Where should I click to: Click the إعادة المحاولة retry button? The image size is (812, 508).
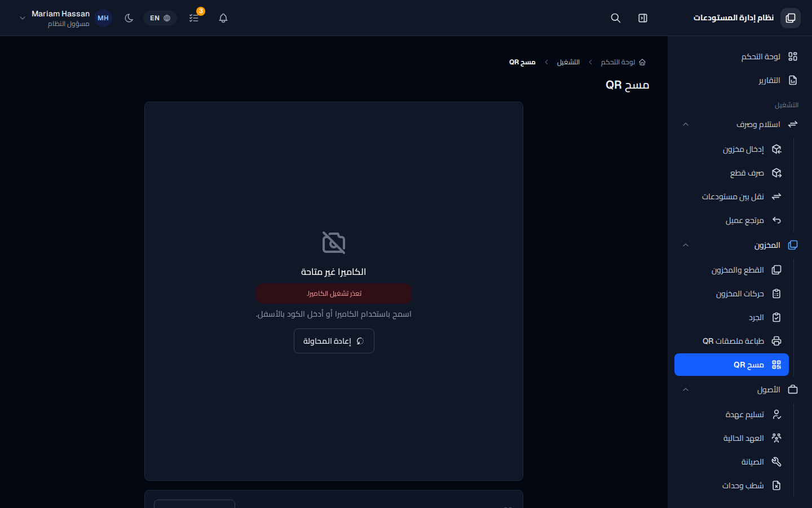[x=334, y=341]
